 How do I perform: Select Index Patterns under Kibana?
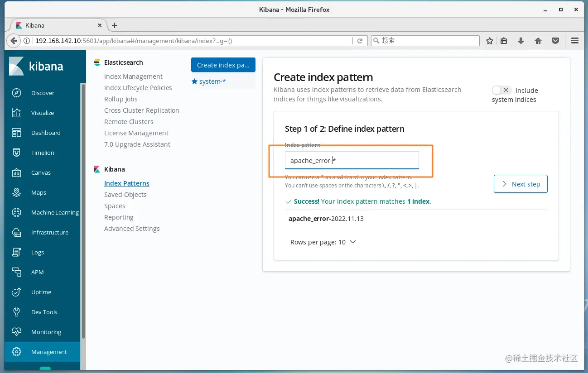(127, 183)
